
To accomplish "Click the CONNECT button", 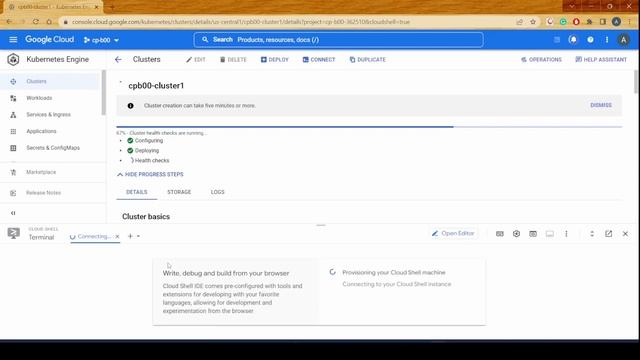I will [x=319, y=60].
